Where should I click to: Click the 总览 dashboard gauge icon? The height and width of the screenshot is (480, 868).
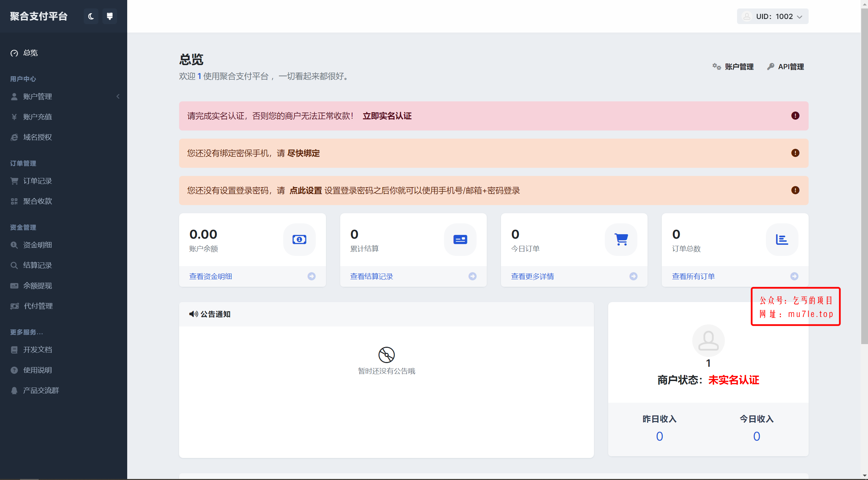coord(14,53)
